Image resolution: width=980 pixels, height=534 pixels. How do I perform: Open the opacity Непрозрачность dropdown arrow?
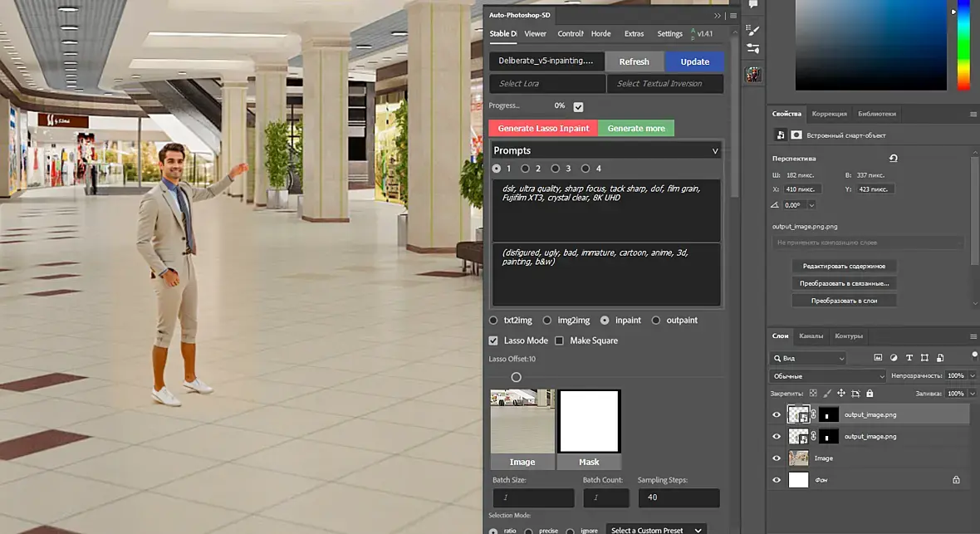pos(972,376)
